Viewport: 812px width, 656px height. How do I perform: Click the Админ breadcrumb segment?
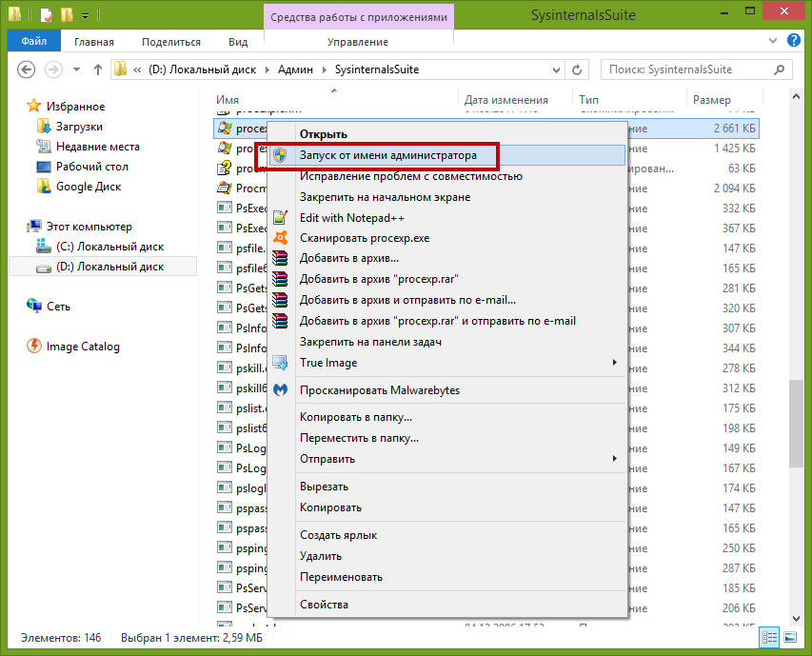[x=295, y=70]
